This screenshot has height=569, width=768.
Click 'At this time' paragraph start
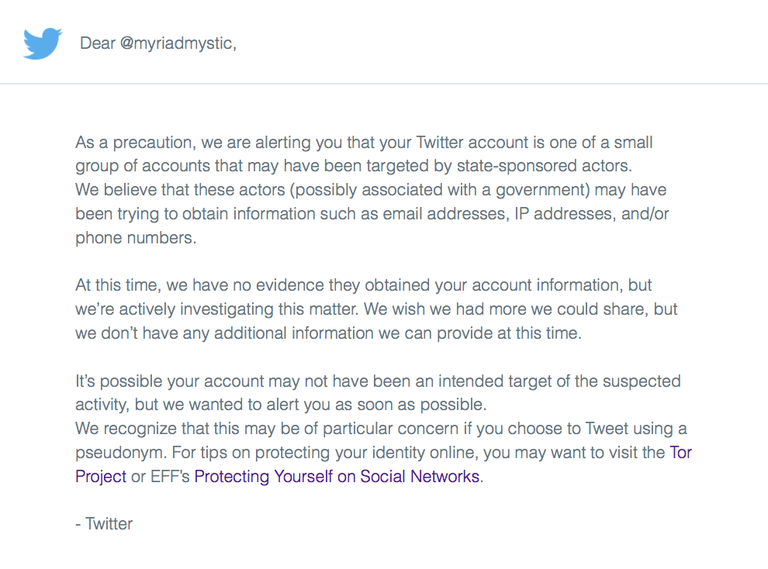[118, 285]
